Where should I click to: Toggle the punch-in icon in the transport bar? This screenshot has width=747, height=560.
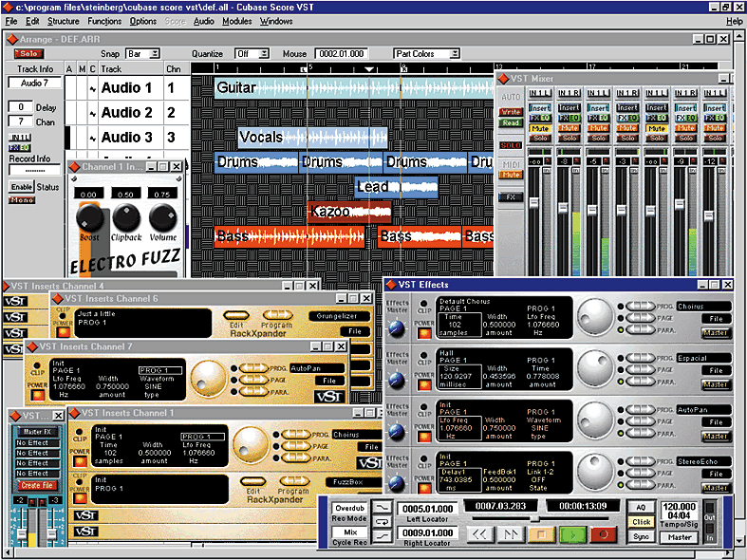pos(382,508)
